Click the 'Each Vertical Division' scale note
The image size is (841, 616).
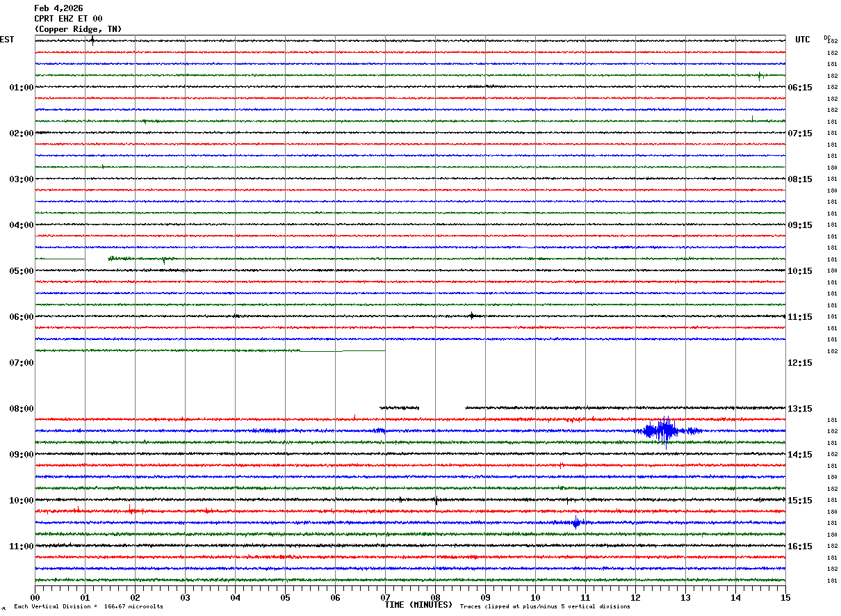click(x=88, y=607)
